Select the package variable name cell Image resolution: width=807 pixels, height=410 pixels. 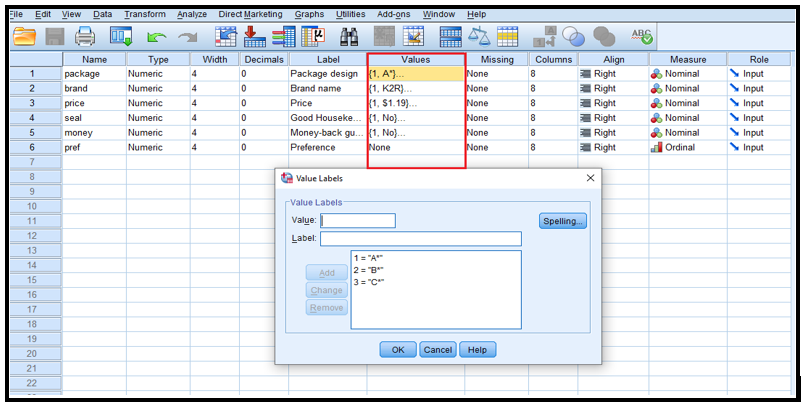coord(94,74)
